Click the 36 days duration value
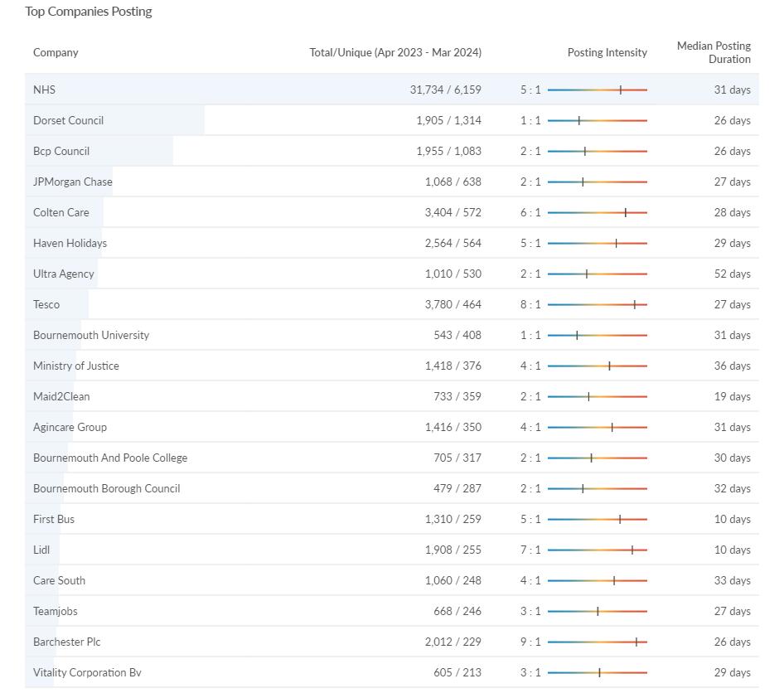The height and width of the screenshot is (693, 784). (x=732, y=366)
